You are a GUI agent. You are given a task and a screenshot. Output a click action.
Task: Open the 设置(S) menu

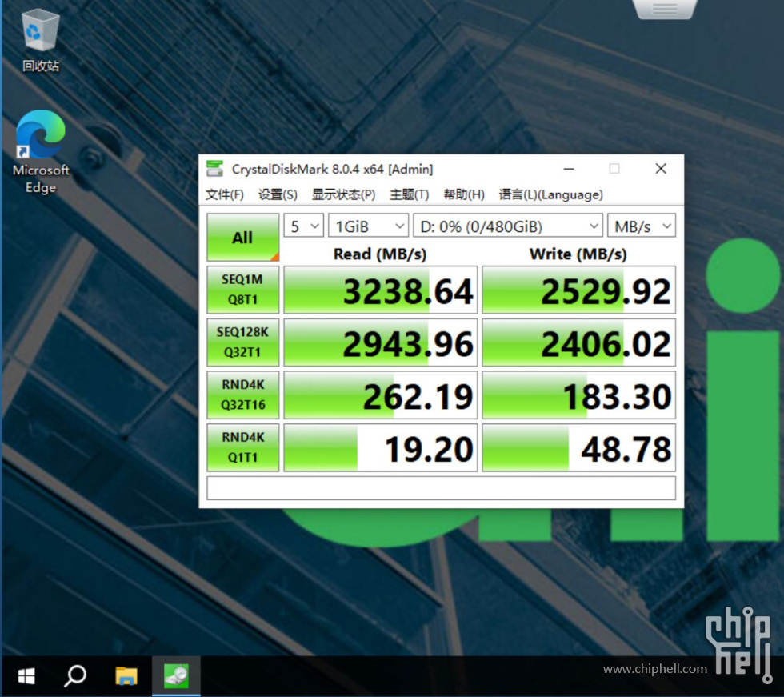coord(278,194)
